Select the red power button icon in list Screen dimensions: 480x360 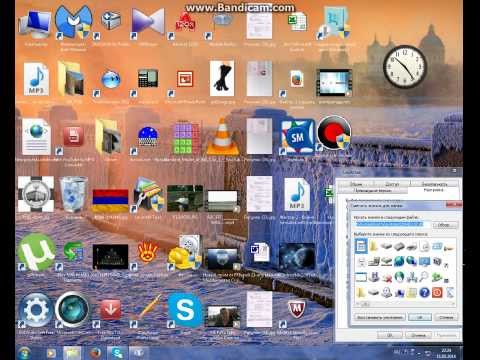tap(437, 293)
